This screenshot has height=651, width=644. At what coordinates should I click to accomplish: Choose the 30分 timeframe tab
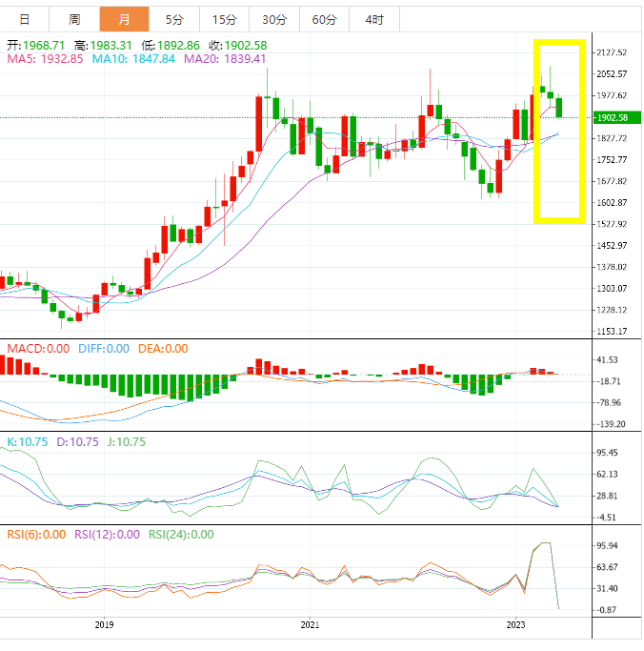(x=273, y=19)
